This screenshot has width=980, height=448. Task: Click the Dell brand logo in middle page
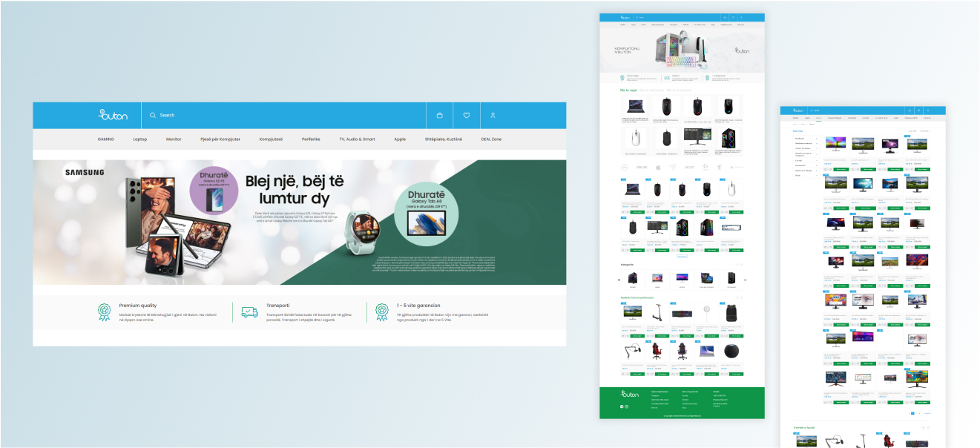point(624,167)
